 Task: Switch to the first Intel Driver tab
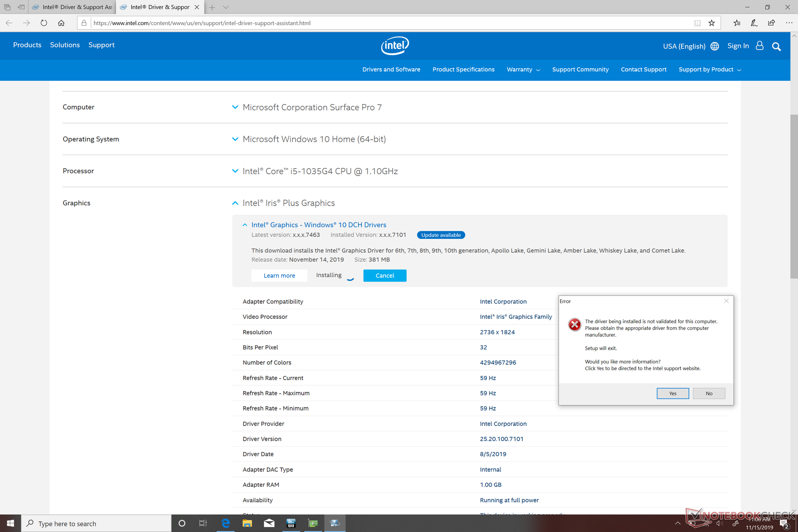[73, 7]
